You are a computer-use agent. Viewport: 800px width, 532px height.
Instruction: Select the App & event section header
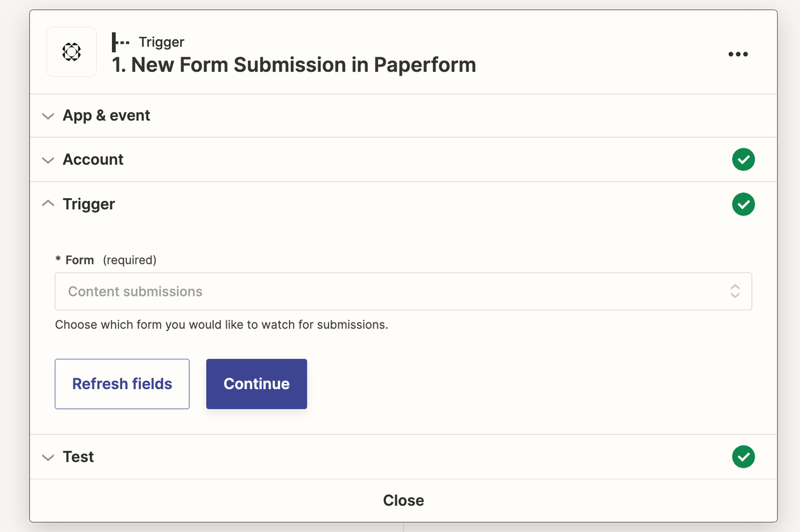[x=106, y=115]
